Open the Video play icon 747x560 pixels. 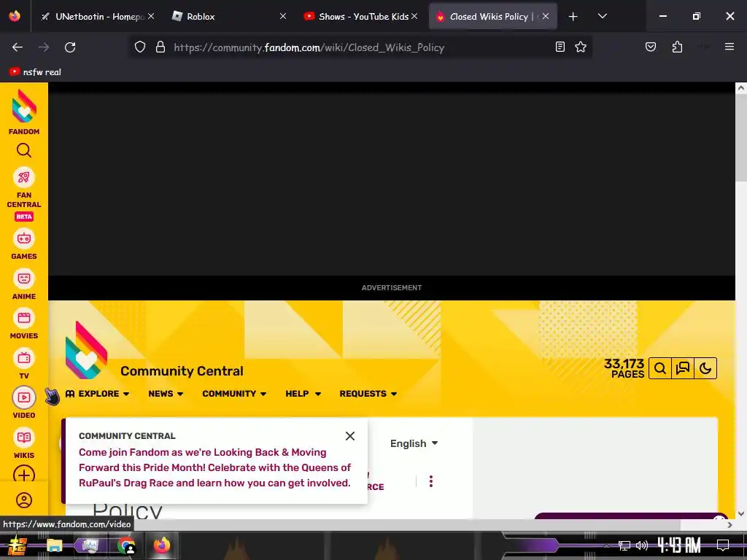[24, 397]
